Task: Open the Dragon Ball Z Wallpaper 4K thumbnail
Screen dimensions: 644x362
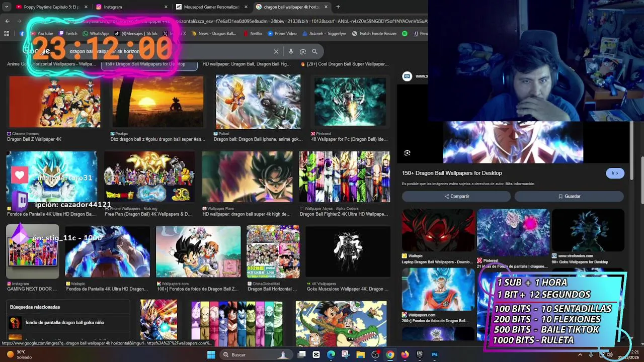Action: click(54, 102)
